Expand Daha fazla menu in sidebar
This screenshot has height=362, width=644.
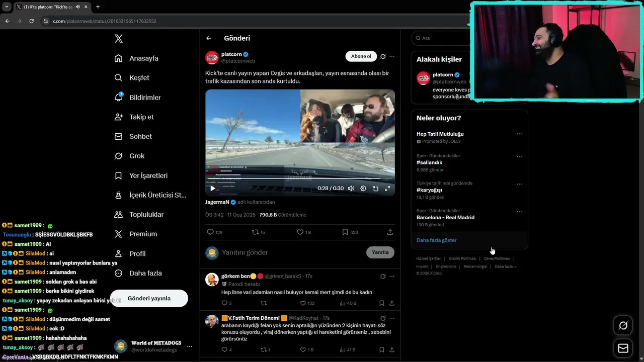pos(138,273)
